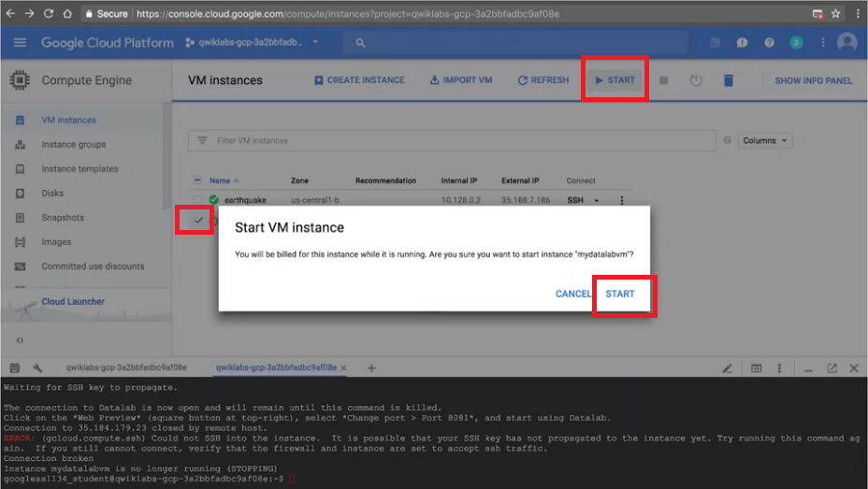The width and height of the screenshot is (868, 489).
Task: Click the Filter VM instances field
Action: coord(452,140)
